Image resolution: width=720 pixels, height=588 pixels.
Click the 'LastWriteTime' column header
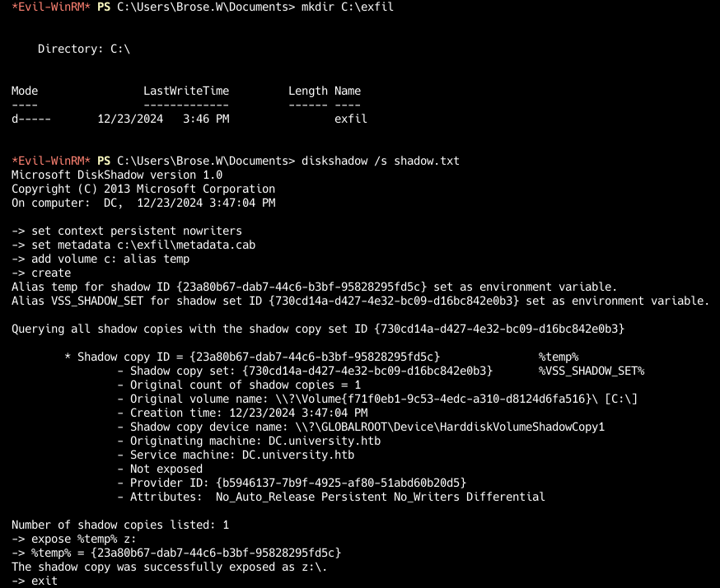coord(186,91)
